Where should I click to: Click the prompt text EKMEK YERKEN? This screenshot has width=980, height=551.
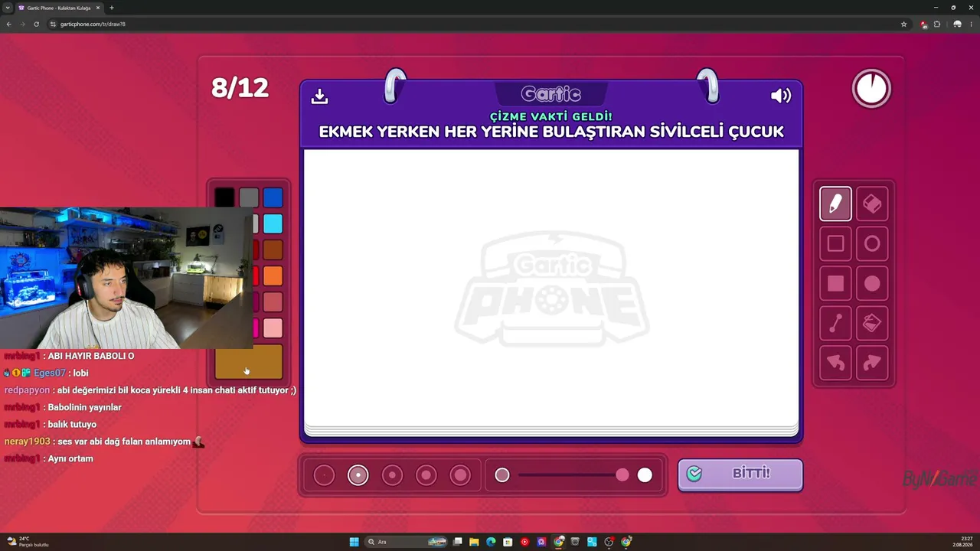[x=378, y=132]
